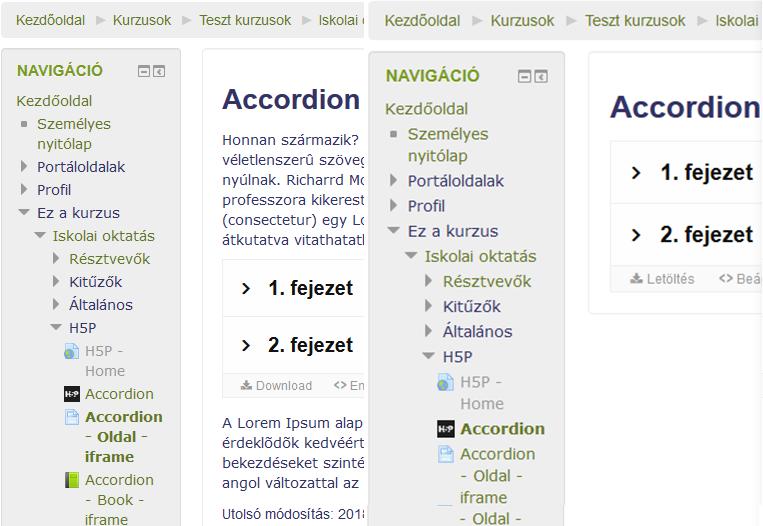Click the Download icon under the accordion
Viewport: 763px width, 526px height.
click(246, 385)
